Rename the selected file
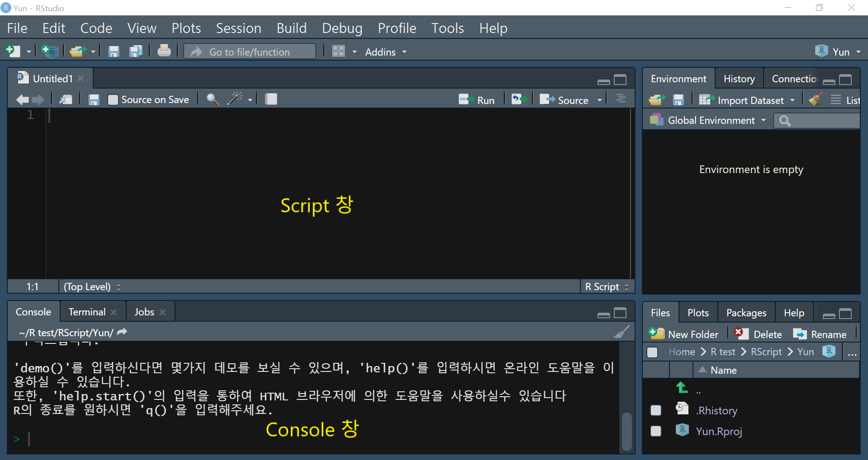Image resolution: width=868 pixels, height=460 pixels. click(x=820, y=334)
